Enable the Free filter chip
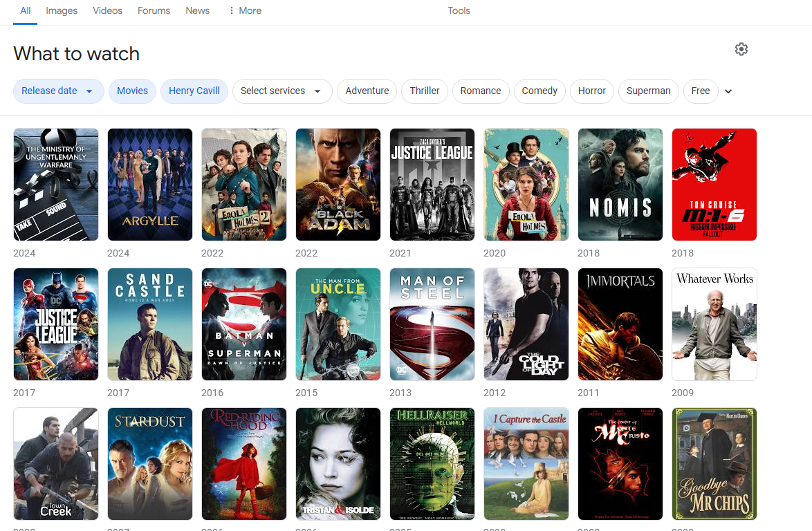812x531 pixels. tap(701, 91)
